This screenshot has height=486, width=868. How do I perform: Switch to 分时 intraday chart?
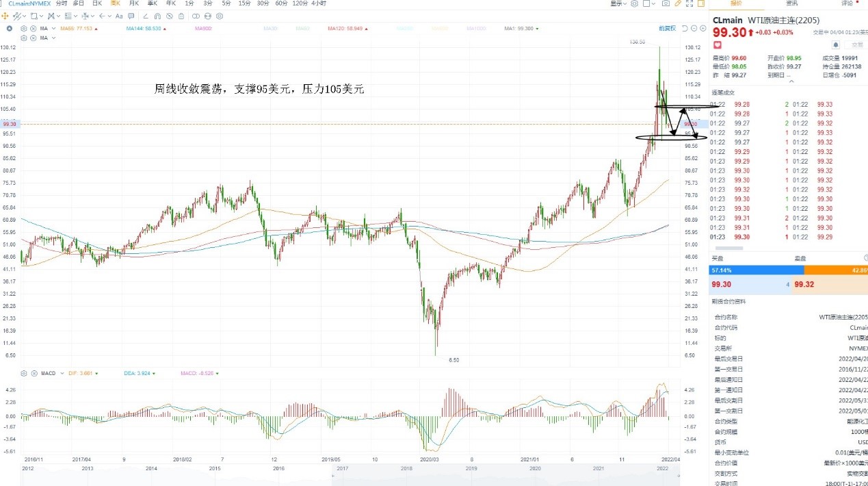(62, 3)
